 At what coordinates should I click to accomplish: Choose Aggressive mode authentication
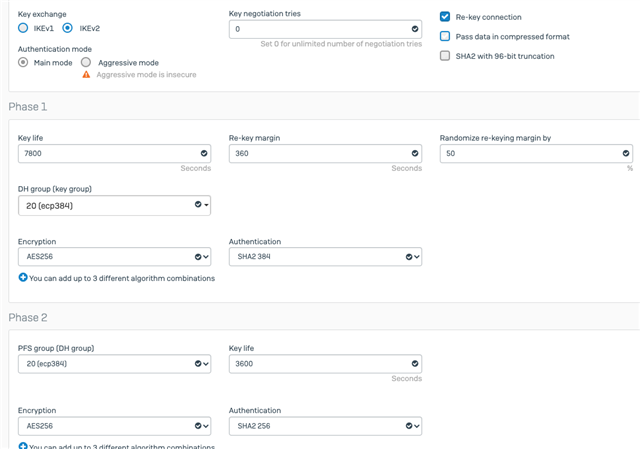point(86,62)
